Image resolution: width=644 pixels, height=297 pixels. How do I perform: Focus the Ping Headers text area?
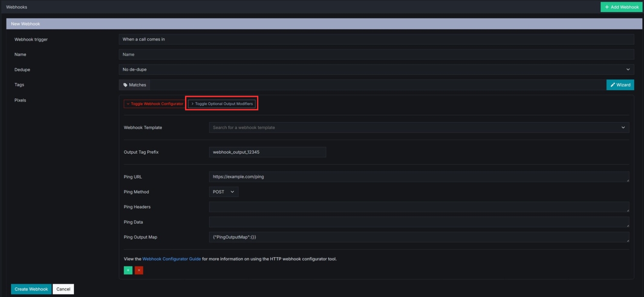pos(419,207)
